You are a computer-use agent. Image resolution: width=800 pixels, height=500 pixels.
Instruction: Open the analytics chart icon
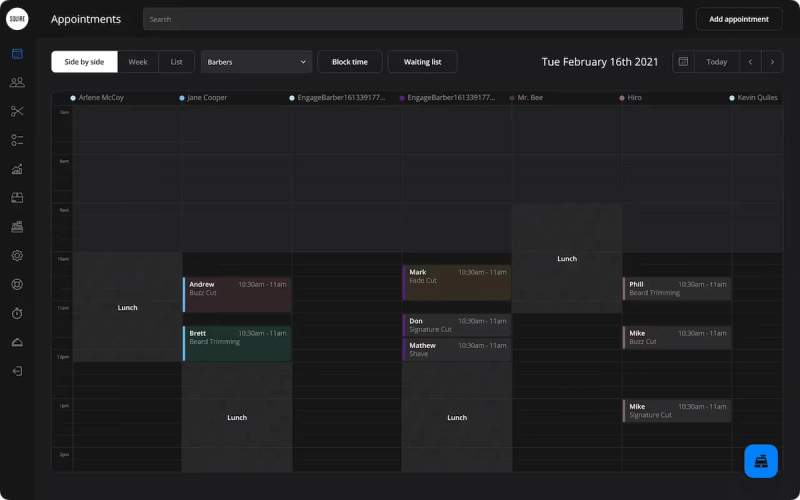[17, 169]
